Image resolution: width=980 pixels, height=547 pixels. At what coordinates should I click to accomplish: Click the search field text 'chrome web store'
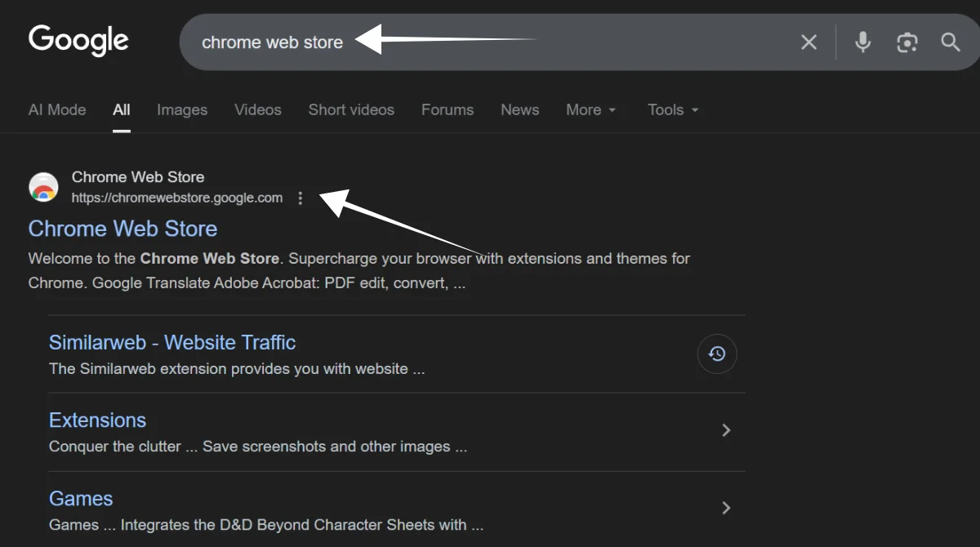coord(272,42)
